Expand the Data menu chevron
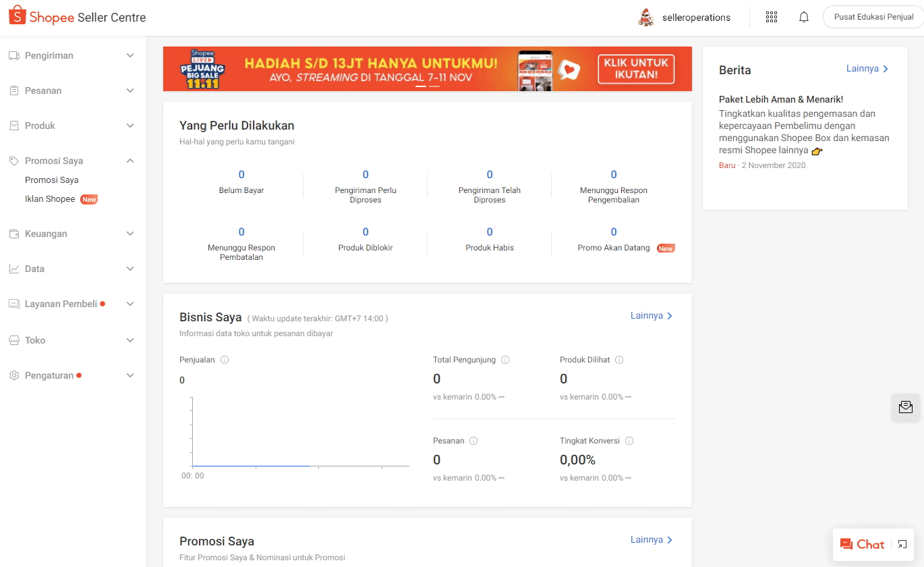Image resolution: width=924 pixels, height=567 pixels. (x=130, y=269)
